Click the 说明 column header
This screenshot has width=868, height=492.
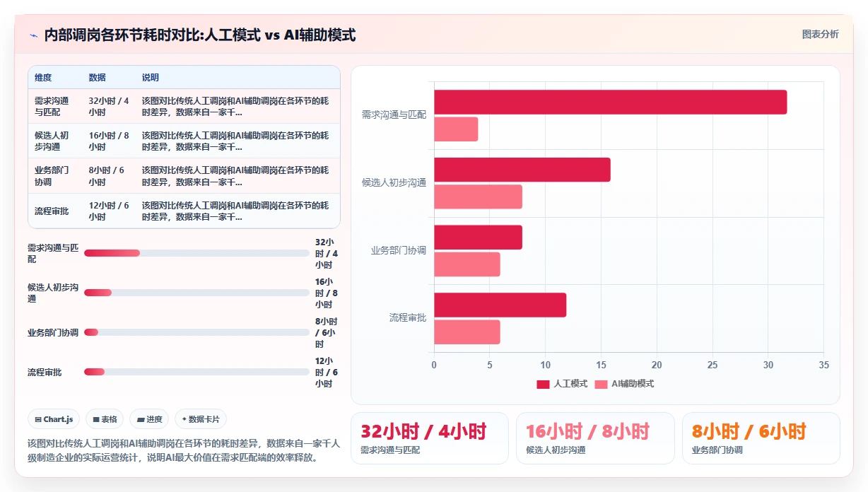pos(151,78)
